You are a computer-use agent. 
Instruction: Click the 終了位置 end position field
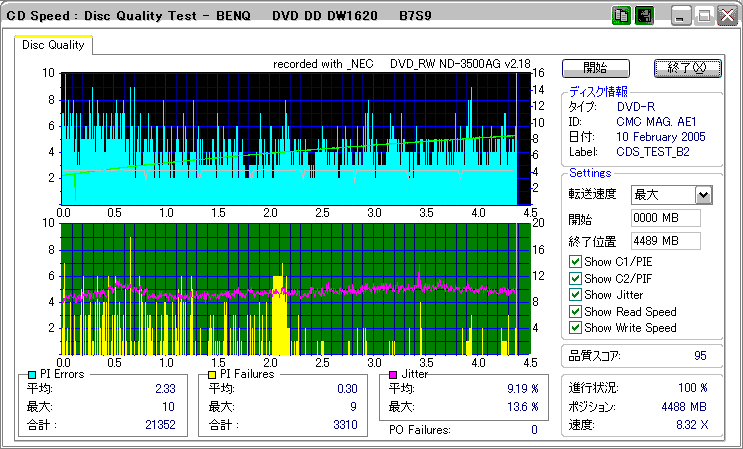tap(665, 241)
